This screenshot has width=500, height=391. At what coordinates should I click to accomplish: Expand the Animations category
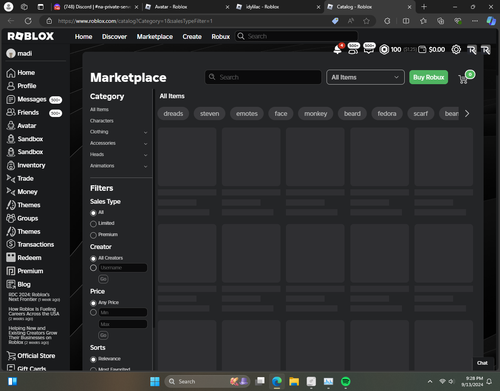145,166
